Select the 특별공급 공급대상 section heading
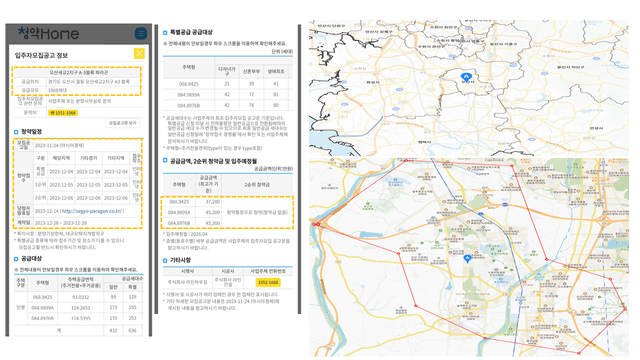 [x=191, y=32]
